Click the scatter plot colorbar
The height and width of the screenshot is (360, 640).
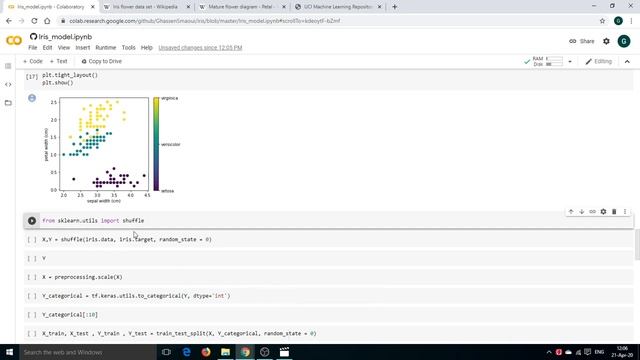pos(156,144)
